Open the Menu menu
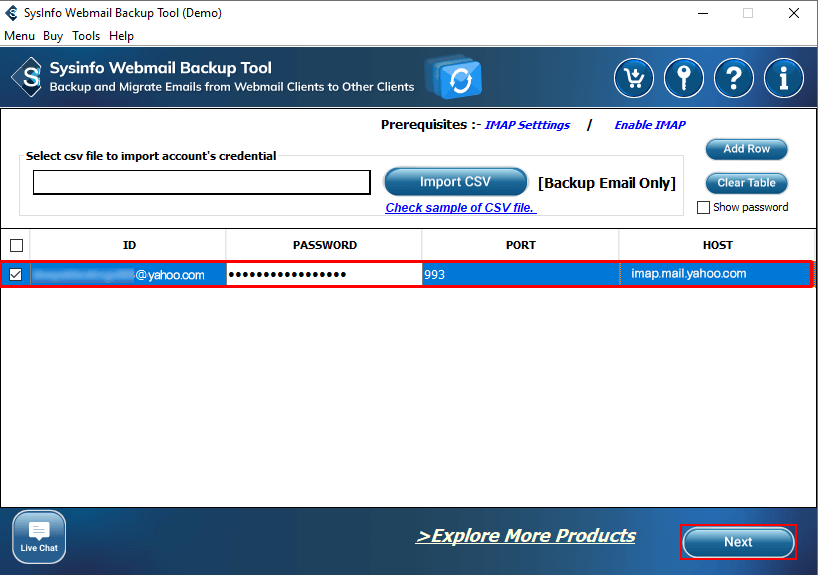Image resolution: width=818 pixels, height=575 pixels. pyautogui.click(x=19, y=36)
